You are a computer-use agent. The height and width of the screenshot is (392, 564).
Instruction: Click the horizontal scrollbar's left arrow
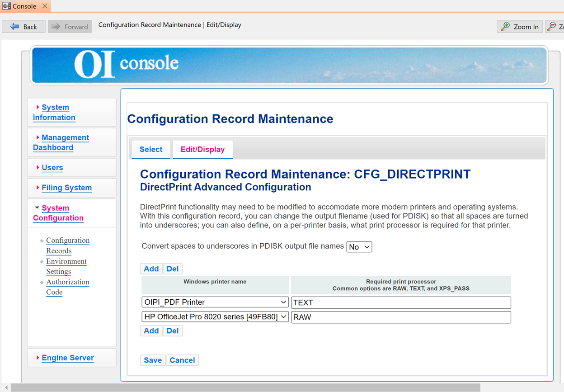(6, 387)
